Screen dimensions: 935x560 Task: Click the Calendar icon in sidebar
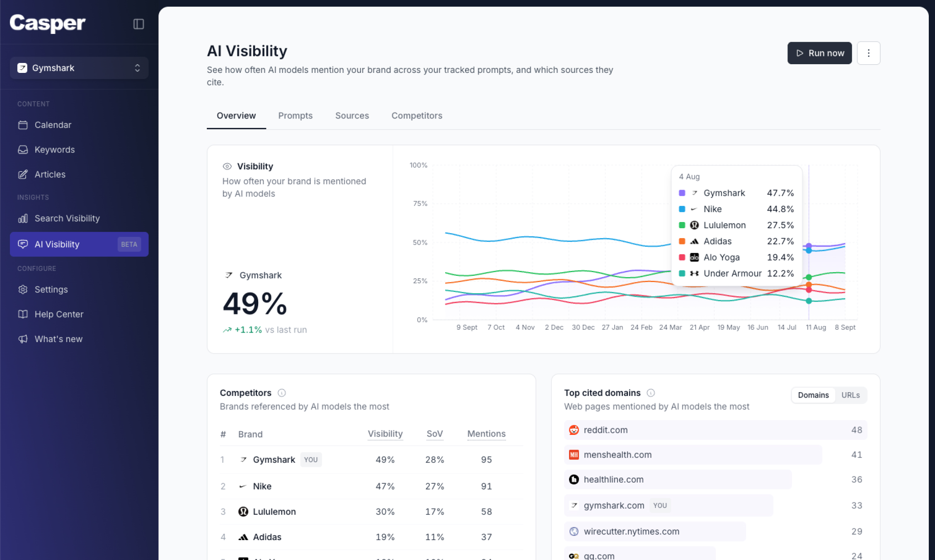23,125
